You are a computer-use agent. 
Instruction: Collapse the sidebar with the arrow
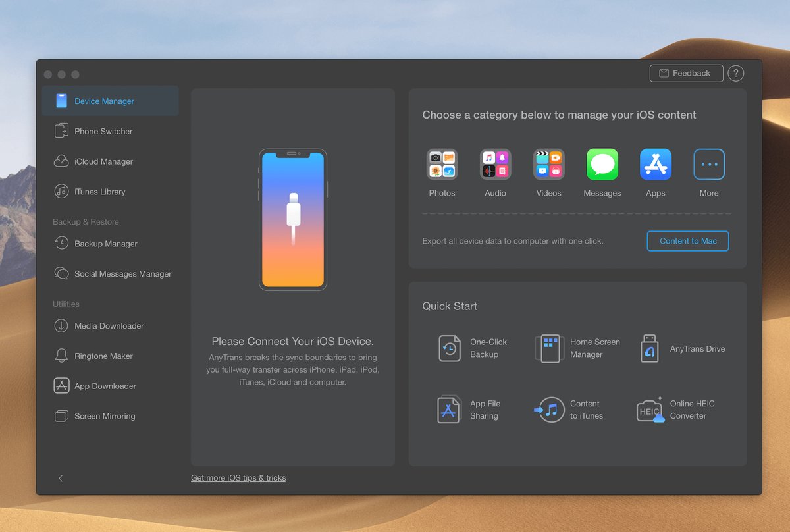(61, 478)
